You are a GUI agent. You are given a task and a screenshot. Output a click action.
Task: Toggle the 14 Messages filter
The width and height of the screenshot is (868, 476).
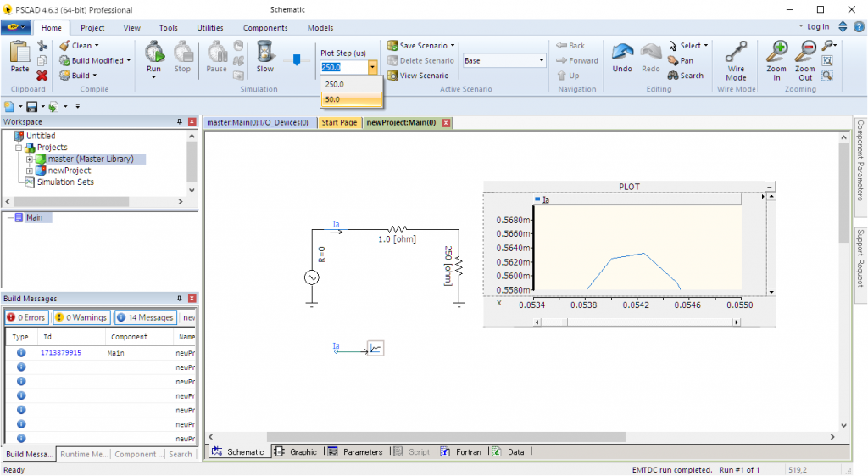pos(145,317)
